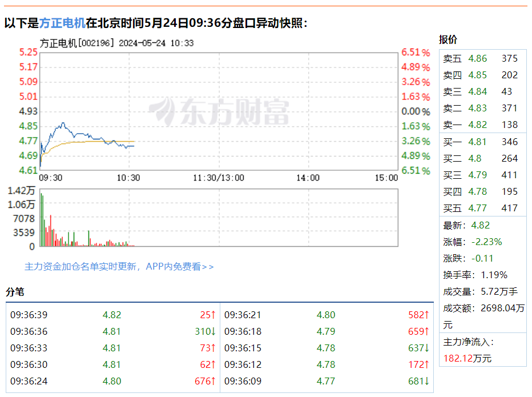Select the 卖二 4.83 quote row

482,109
